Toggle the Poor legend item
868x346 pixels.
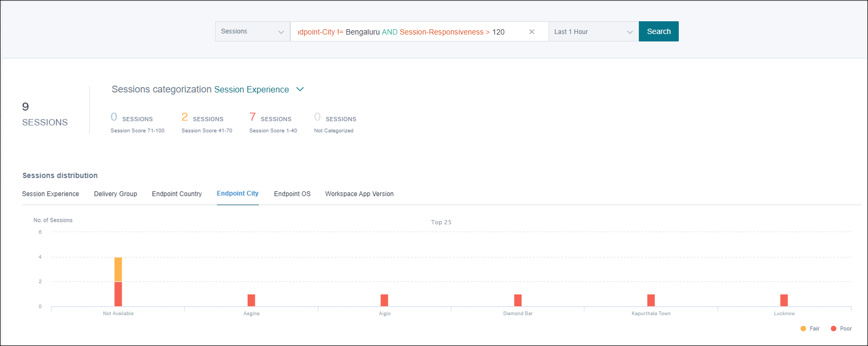[x=841, y=328]
